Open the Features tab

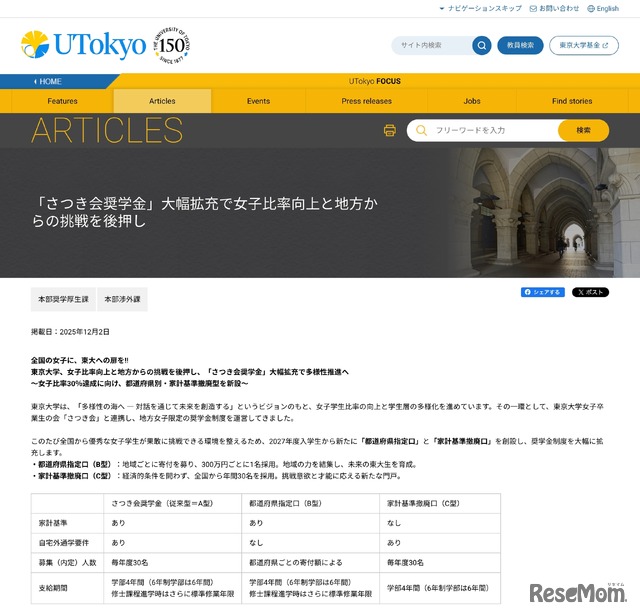pyautogui.click(x=62, y=101)
